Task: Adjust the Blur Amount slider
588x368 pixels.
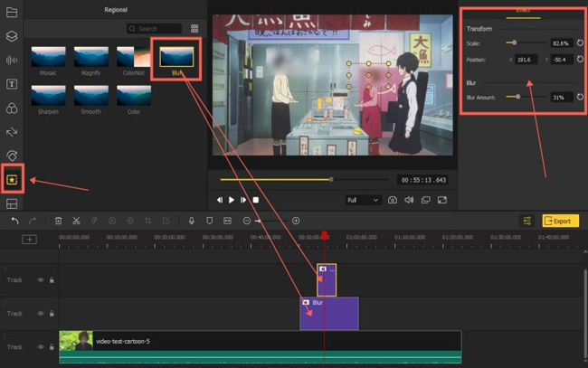Action: click(526, 97)
